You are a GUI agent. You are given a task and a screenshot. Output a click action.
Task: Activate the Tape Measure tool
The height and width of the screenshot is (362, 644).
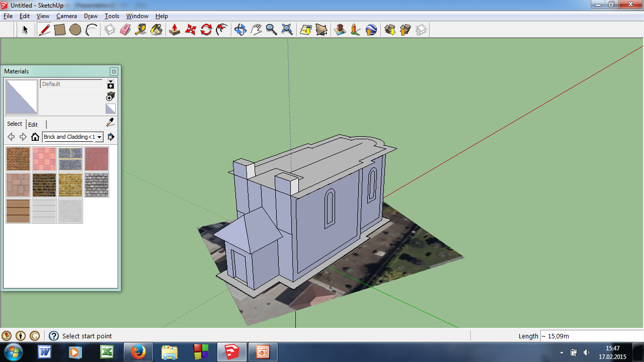141,30
